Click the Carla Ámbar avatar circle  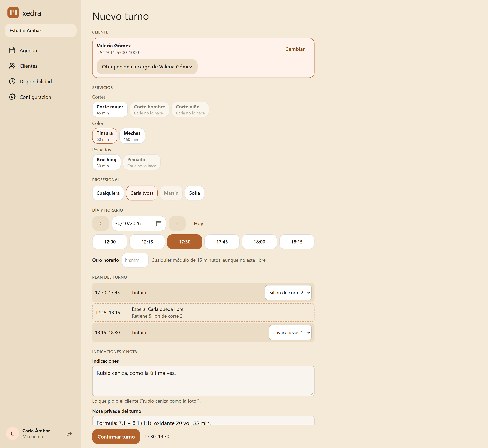click(13, 433)
